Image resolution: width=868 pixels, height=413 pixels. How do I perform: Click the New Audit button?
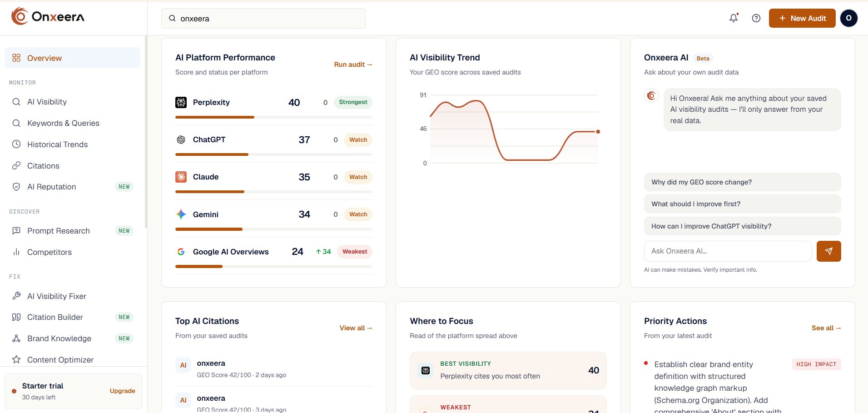[x=802, y=18]
